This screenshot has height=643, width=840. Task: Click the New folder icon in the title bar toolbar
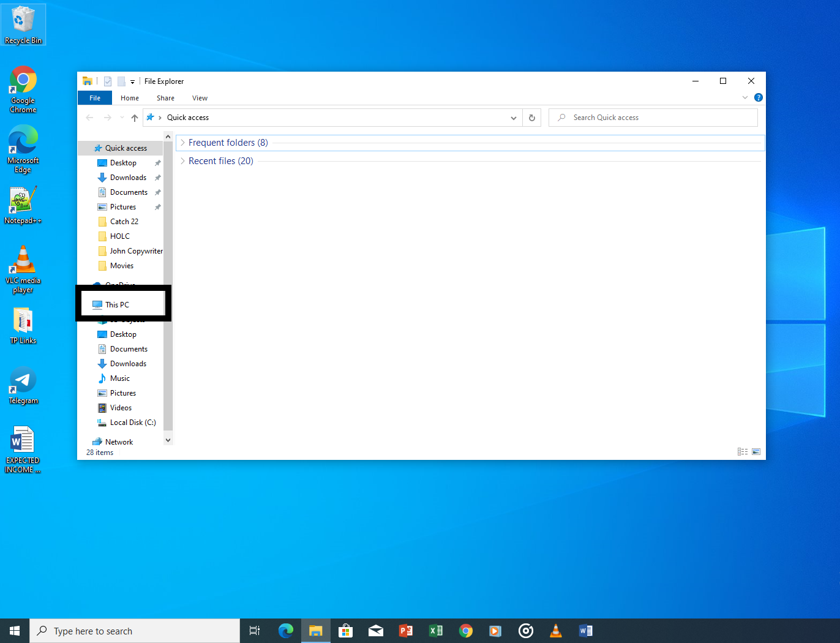point(121,81)
